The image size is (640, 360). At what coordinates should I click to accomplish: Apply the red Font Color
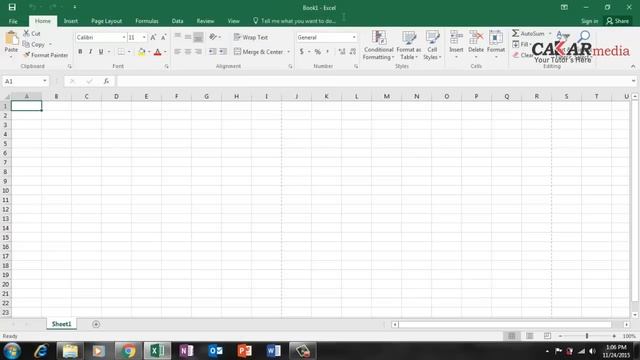[158, 52]
